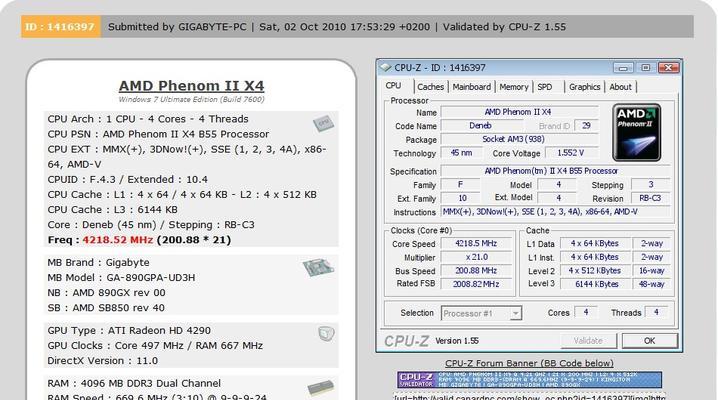The height and width of the screenshot is (400, 718).
Task: Click the Revision value 'RB-C3'
Action: point(650,198)
